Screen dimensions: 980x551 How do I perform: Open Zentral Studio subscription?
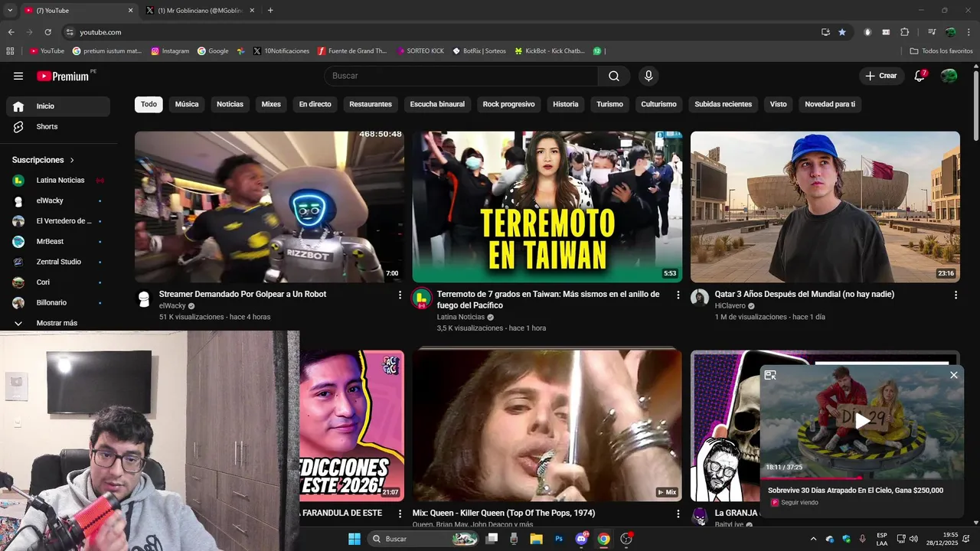58,262
